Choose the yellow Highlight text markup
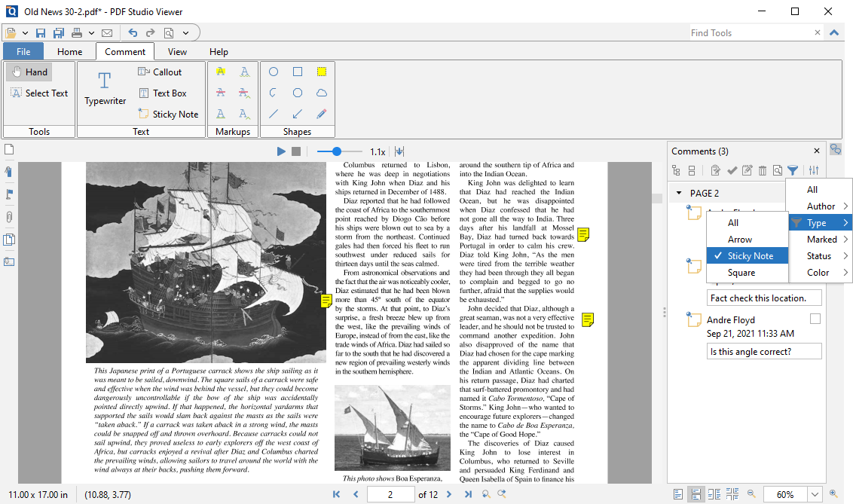 [x=221, y=72]
